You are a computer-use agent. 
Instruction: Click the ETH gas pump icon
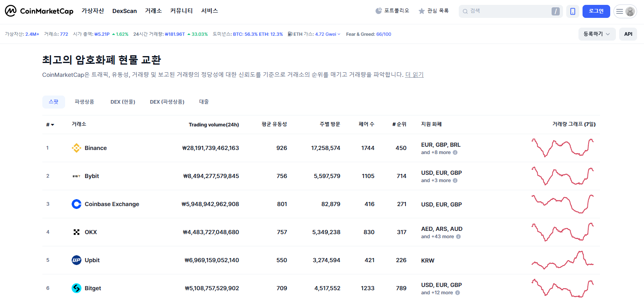[290, 34]
